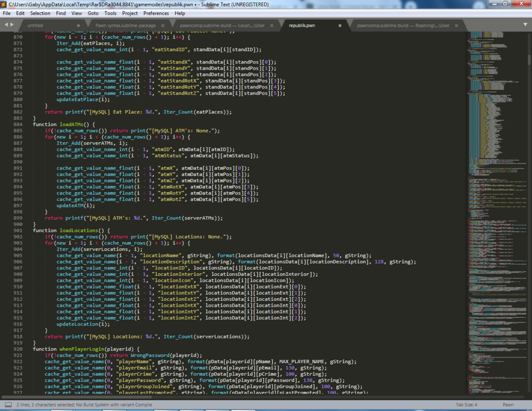Click function name whenPlayerLogin
Viewport: 532px width, 411px height.
tap(82, 349)
